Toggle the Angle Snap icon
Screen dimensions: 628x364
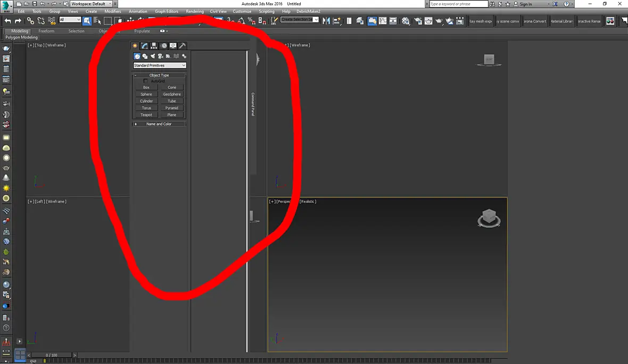click(241, 21)
